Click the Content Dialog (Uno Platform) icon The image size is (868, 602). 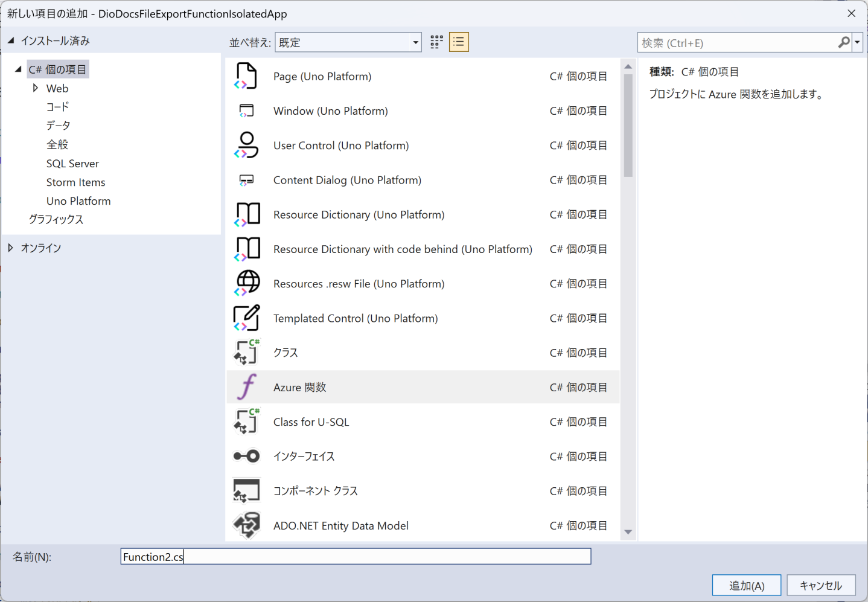(x=246, y=180)
